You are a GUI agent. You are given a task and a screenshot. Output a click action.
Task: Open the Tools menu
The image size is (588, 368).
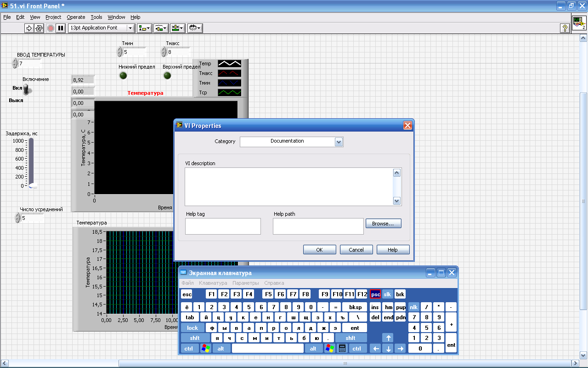[96, 17]
